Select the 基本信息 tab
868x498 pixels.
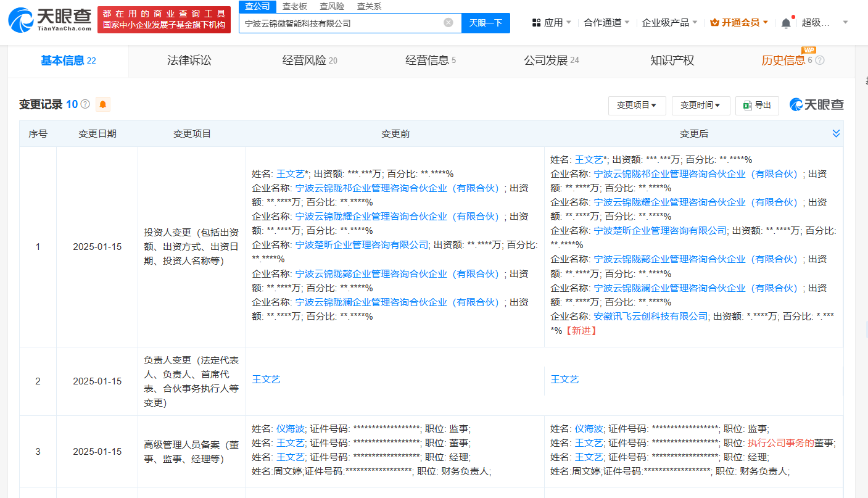click(68, 60)
